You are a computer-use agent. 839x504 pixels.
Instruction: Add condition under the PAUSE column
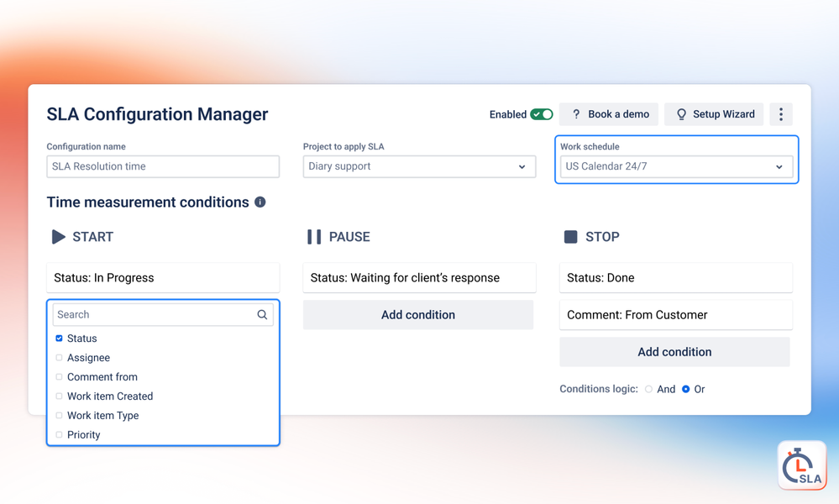[418, 315]
